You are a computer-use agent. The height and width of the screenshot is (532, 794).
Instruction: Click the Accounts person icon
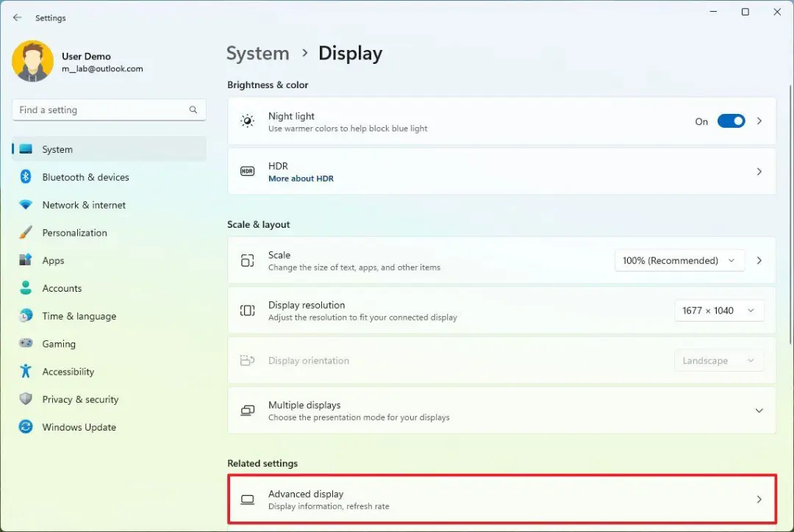[x=25, y=288]
